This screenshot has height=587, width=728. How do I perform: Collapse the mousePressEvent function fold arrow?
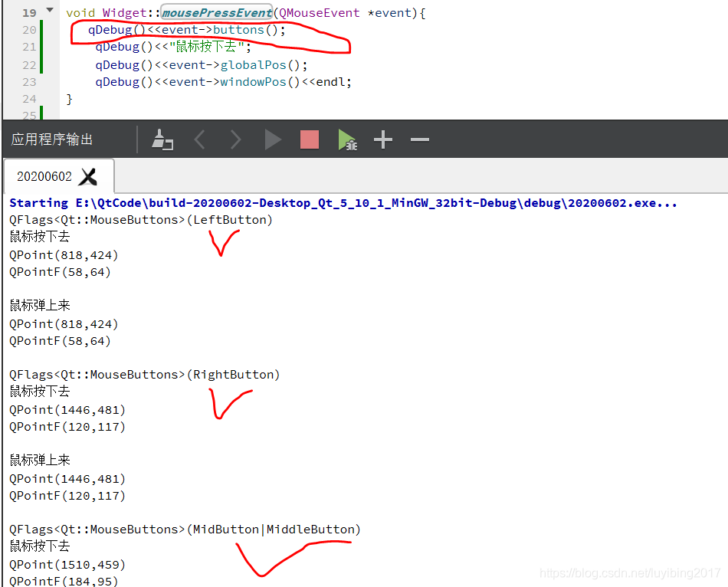pyautogui.click(x=50, y=10)
